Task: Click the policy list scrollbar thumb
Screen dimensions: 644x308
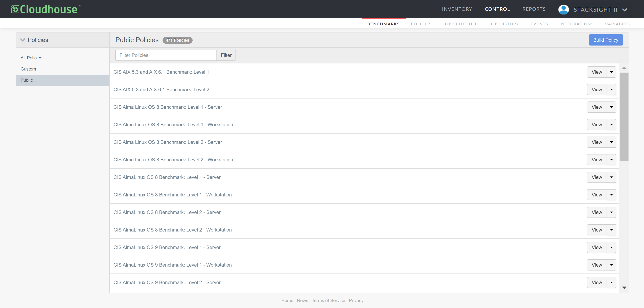Action: [624, 117]
